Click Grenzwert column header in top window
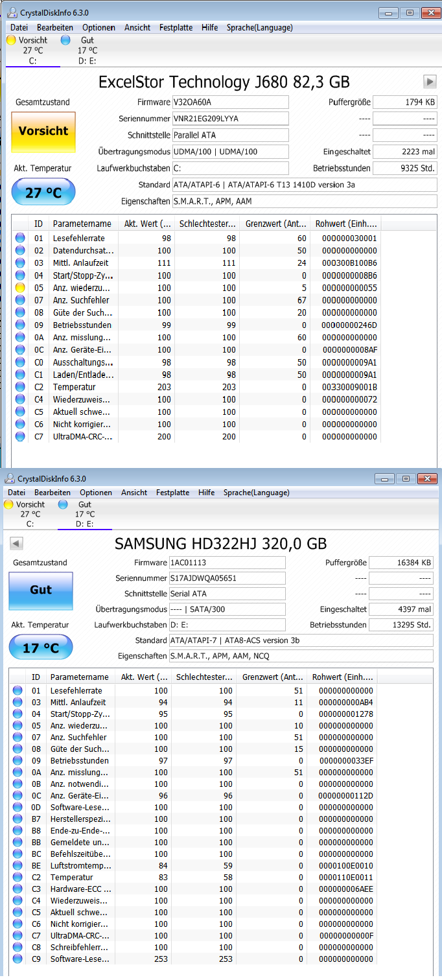The width and height of the screenshot is (442, 980). 276,224
